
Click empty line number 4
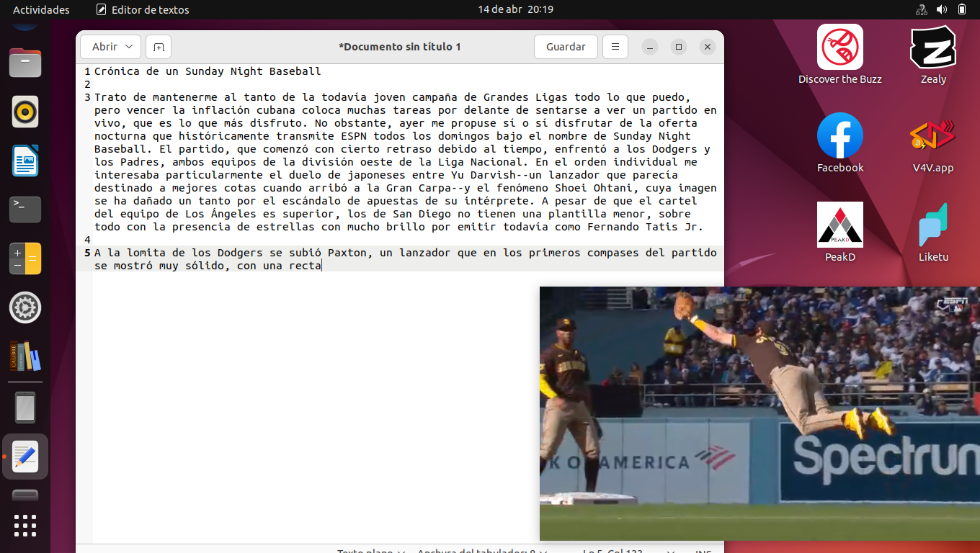[86, 240]
